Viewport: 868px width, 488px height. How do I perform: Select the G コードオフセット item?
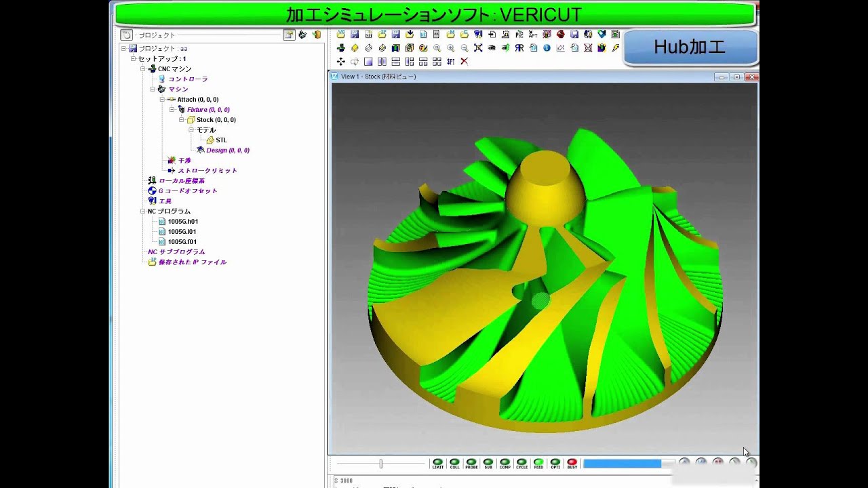point(188,191)
